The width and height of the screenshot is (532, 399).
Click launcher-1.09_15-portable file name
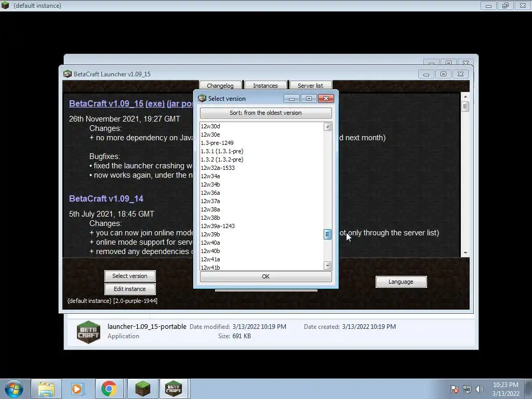pos(147,326)
